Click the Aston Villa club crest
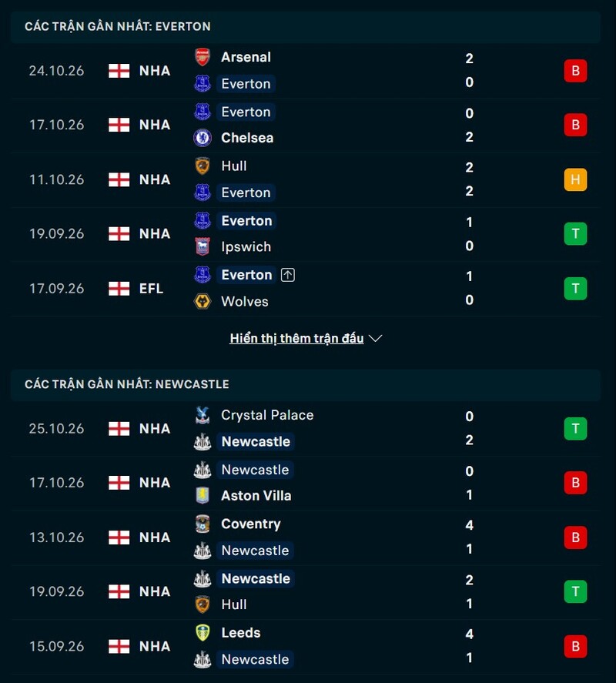 click(x=203, y=495)
